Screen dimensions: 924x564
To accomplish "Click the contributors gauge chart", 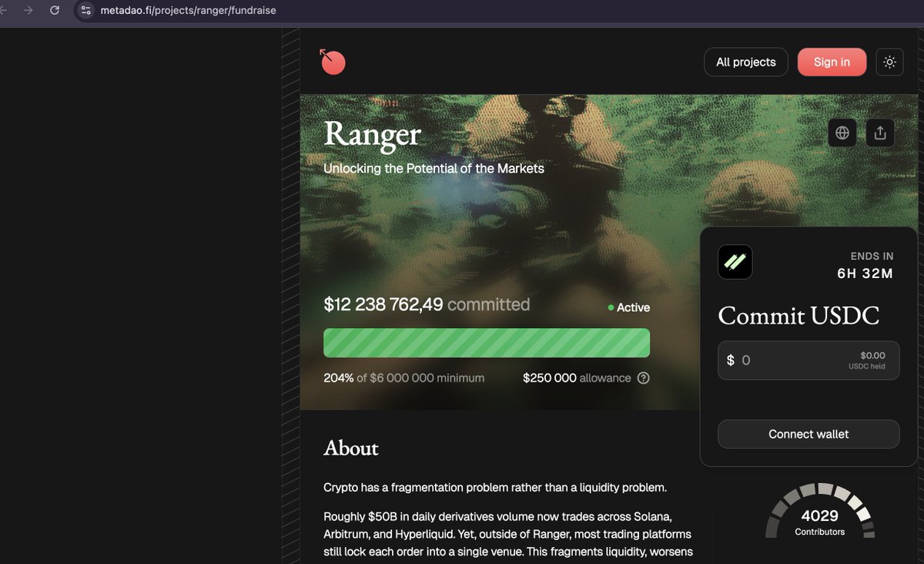I will (x=820, y=510).
